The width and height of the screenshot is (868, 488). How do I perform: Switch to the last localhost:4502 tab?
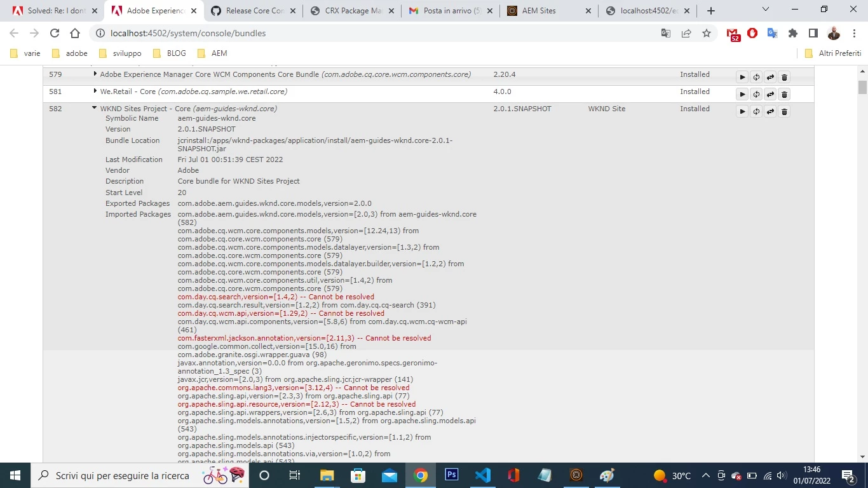pos(649,11)
